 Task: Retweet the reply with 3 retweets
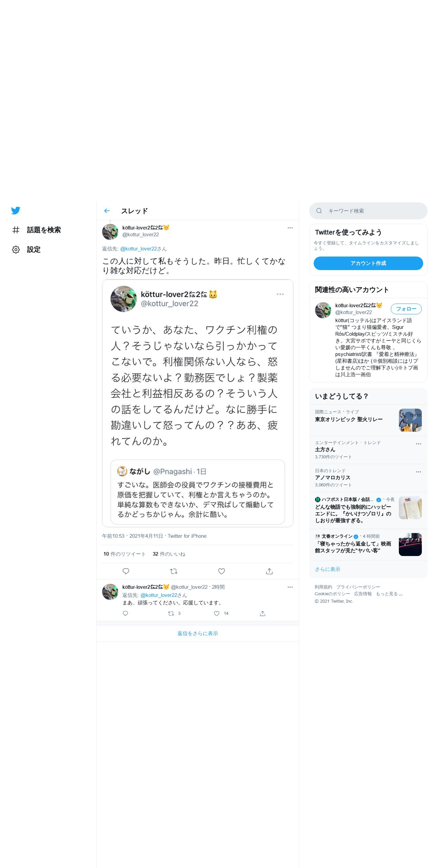pos(171,613)
